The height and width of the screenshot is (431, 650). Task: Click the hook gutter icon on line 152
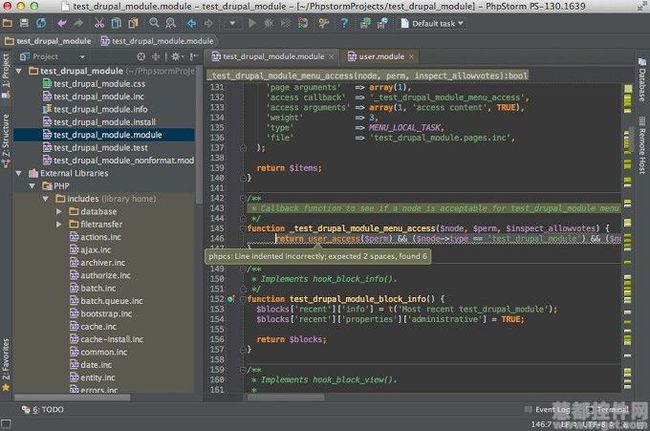(230, 299)
